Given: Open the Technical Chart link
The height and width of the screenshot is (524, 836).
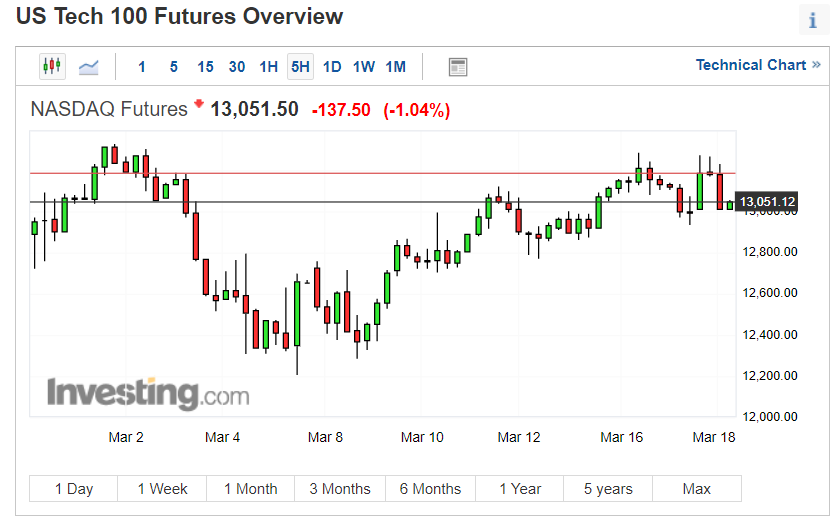Looking at the screenshot, I should [x=758, y=65].
